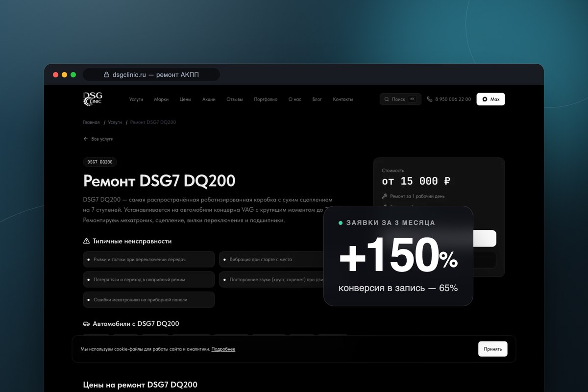The image size is (588, 392).
Task: Open the Акции section
Action: [x=209, y=99]
